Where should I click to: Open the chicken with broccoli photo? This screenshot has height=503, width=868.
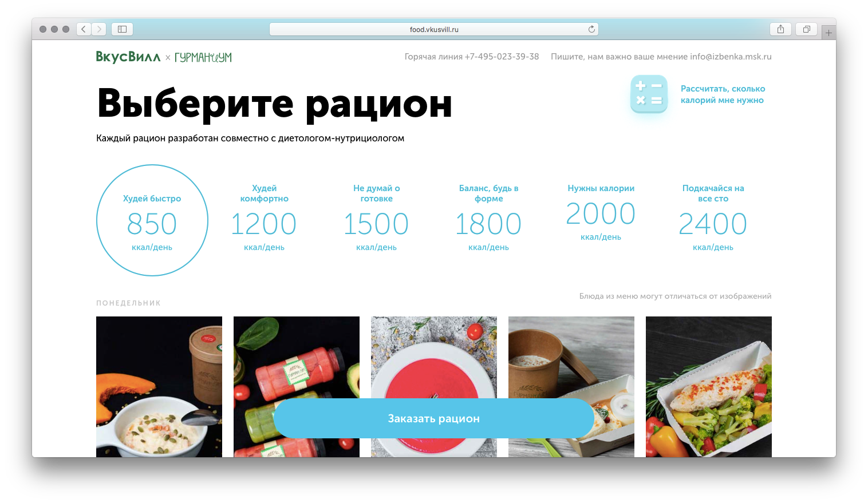pyautogui.click(x=709, y=387)
